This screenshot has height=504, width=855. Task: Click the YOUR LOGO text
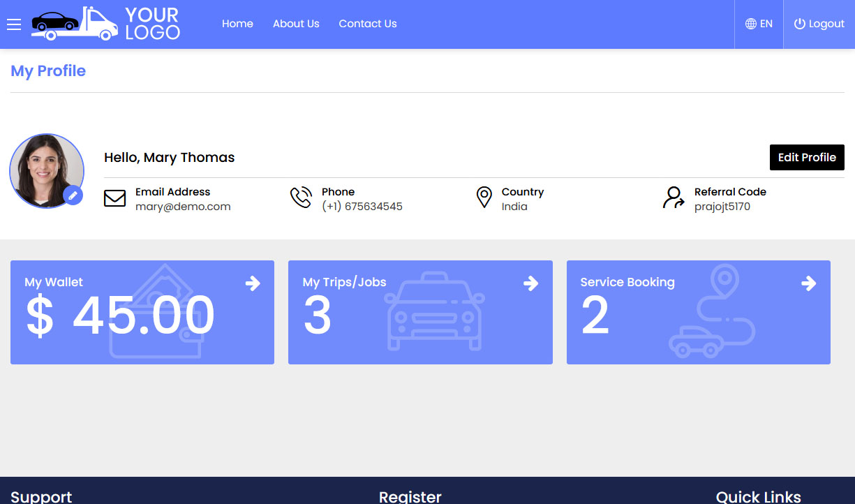(x=153, y=24)
